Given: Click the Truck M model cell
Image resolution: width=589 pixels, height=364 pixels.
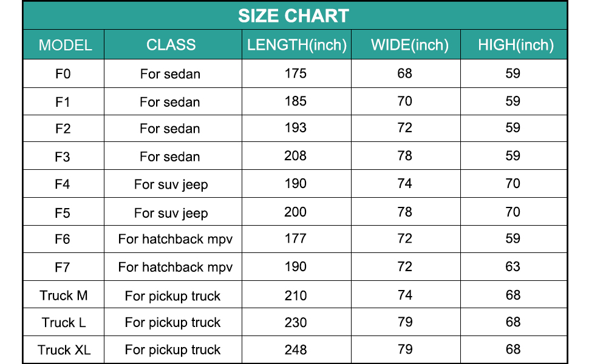Looking at the screenshot, I should click(x=64, y=295).
